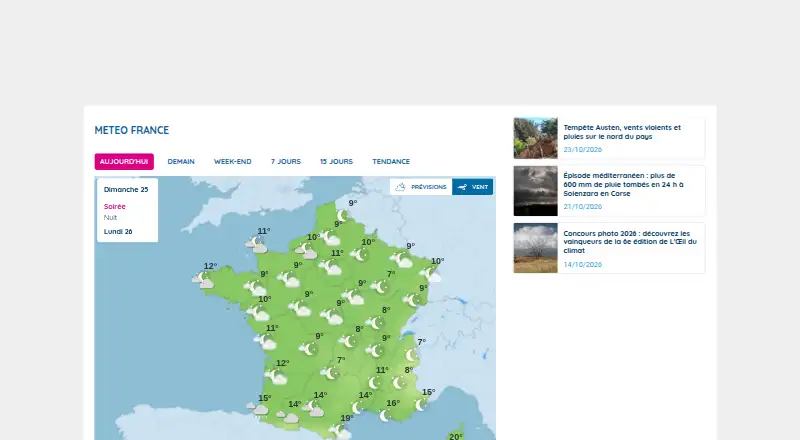Open the TENDANCE tab

(x=391, y=161)
